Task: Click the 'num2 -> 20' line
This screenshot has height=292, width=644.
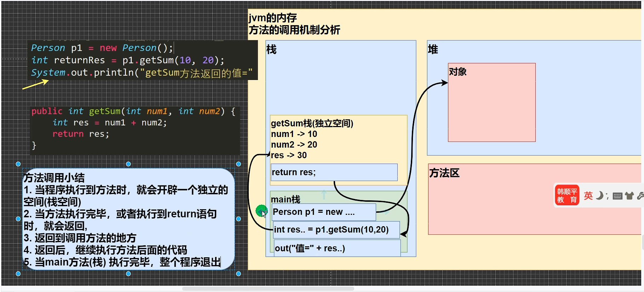Action: [294, 144]
